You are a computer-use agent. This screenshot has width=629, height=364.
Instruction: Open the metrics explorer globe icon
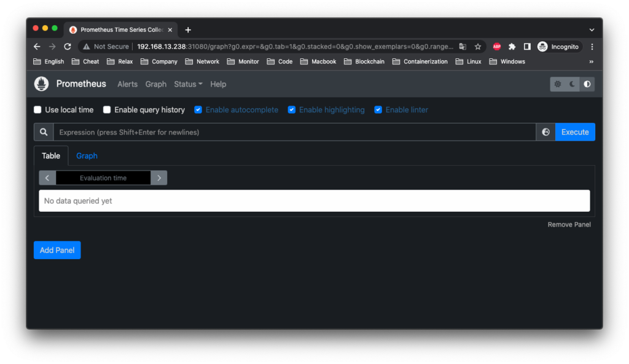coord(545,132)
